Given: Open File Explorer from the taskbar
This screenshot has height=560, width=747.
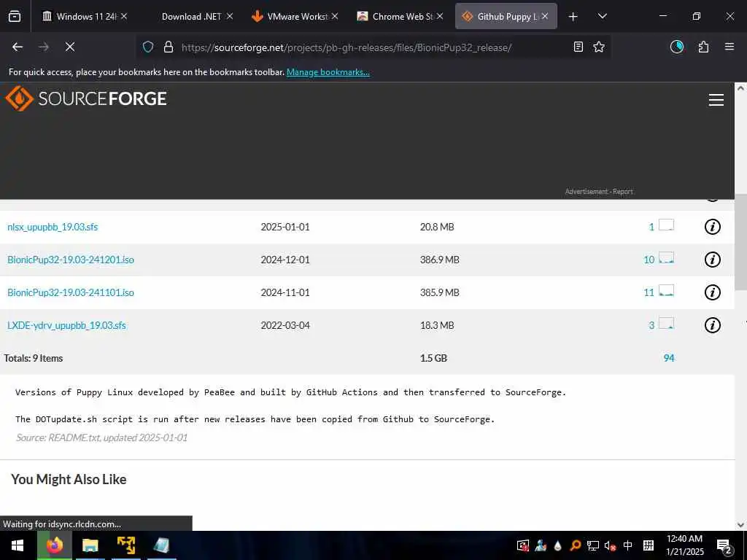Looking at the screenshot, I should 90,545.
